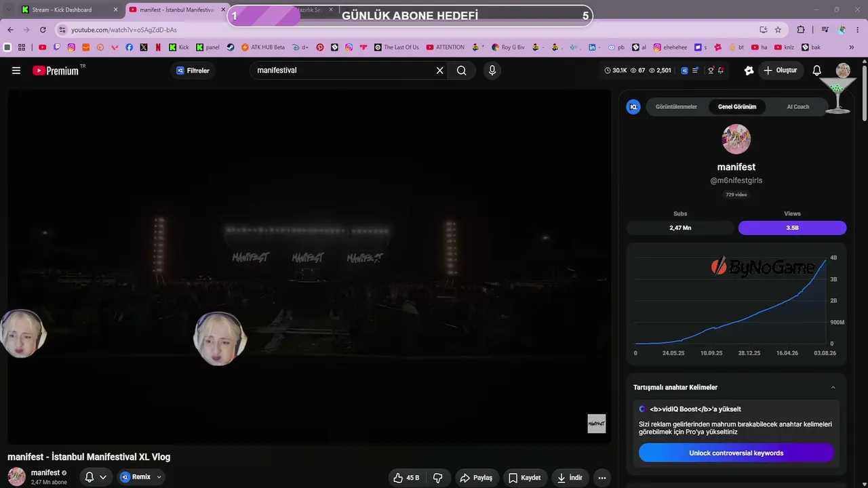The image size is (868, 488).
Task: Open the YouTube guide hamburger menu
Action: [16, 70]
